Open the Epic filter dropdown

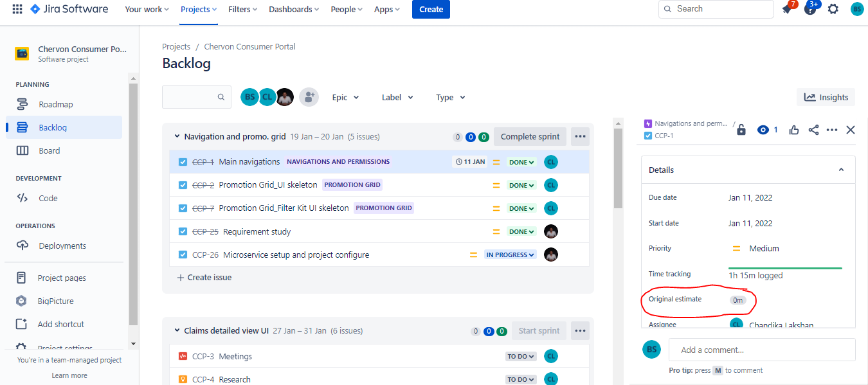click(346, 97)
